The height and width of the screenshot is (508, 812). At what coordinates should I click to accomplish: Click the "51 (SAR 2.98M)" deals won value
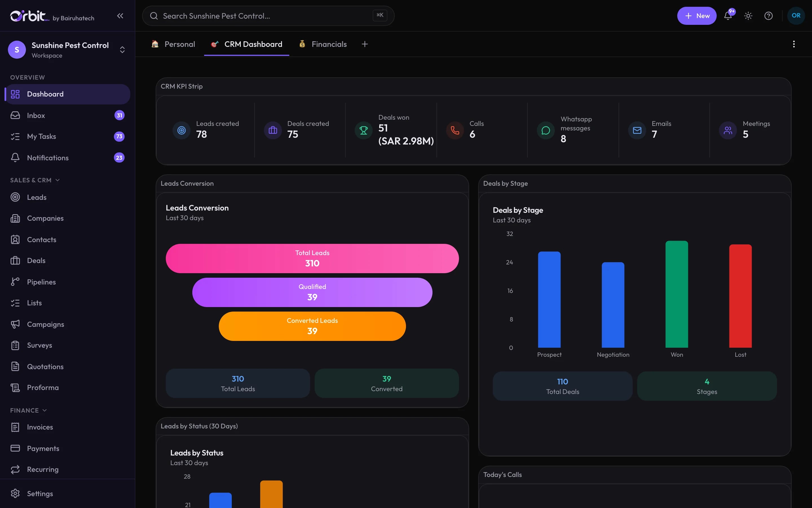(406, 134)
